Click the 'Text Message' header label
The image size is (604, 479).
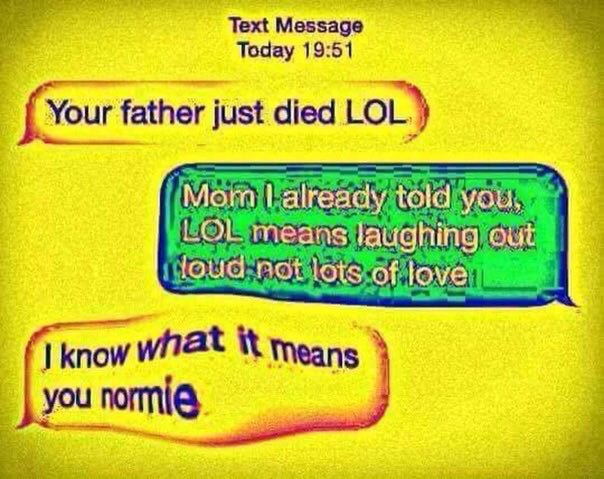(x=296, y=26)
